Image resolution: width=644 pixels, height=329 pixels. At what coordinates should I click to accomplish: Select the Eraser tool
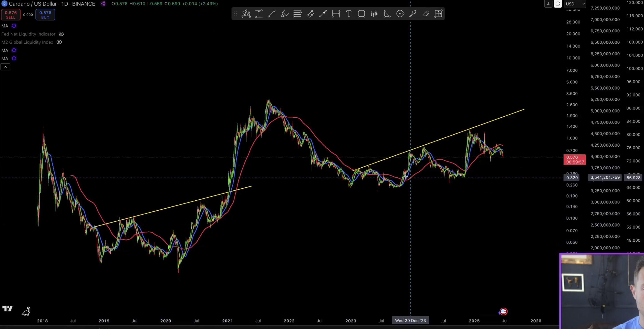426,14
